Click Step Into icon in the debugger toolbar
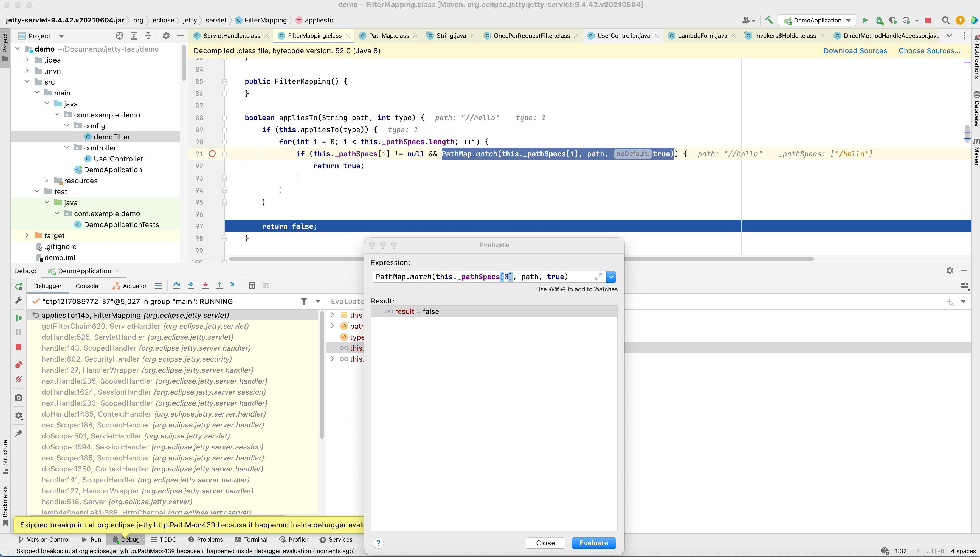980x557 pixels. (191, 285)
